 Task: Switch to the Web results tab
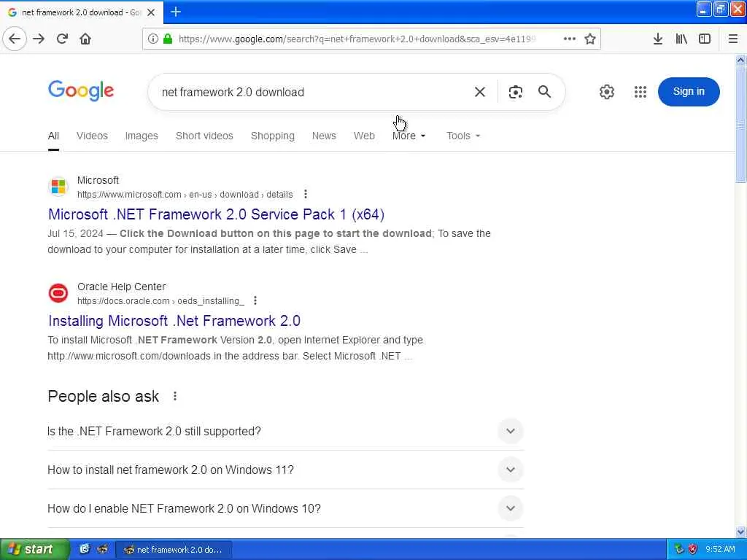pos(364,136)
